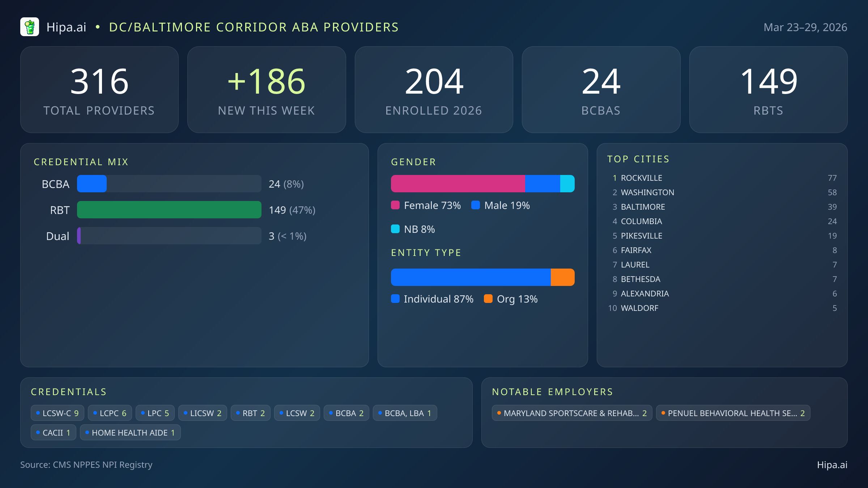The width and height of the screenshot is (868, 488).
Task: Click the Hipa.ai logo icon
Action: pyautogui.click(x=30, y=26)
